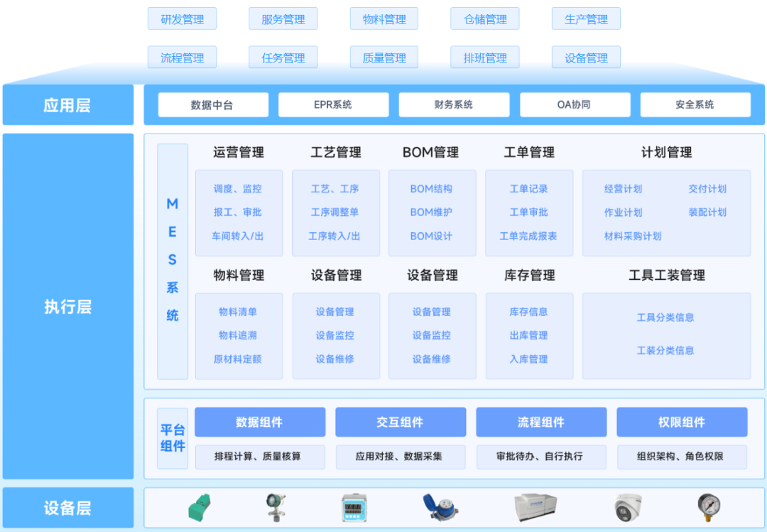Click the 数据中台 button
Screen dimensions: 767x532
pos(212,105)
